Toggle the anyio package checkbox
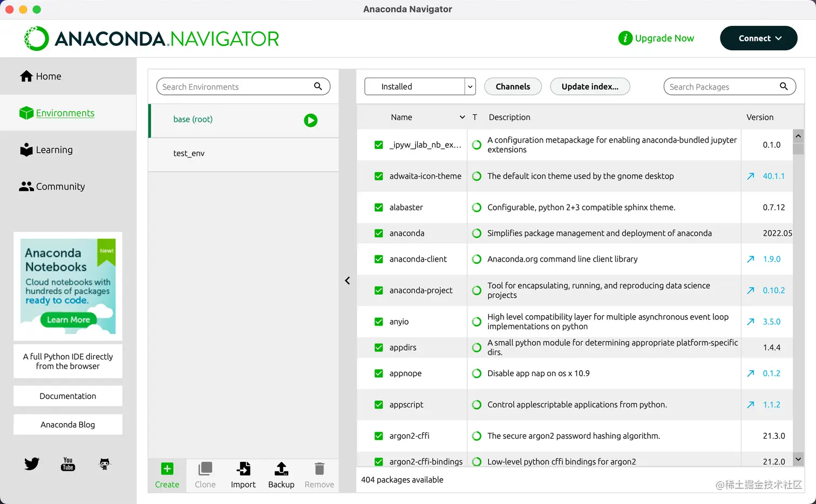This screenshot has height=504, width=816. click(x=379, y=322)
